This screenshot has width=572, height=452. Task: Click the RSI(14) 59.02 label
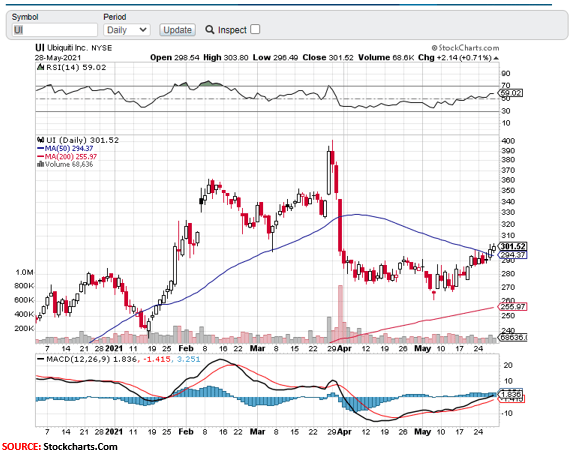pos(76,67)
